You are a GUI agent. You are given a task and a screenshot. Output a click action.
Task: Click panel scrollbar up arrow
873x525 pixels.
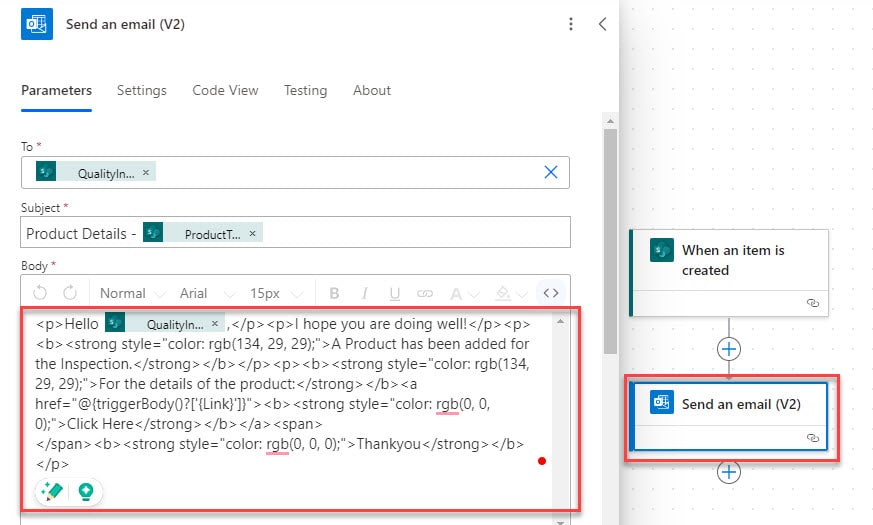coord(610,121)
